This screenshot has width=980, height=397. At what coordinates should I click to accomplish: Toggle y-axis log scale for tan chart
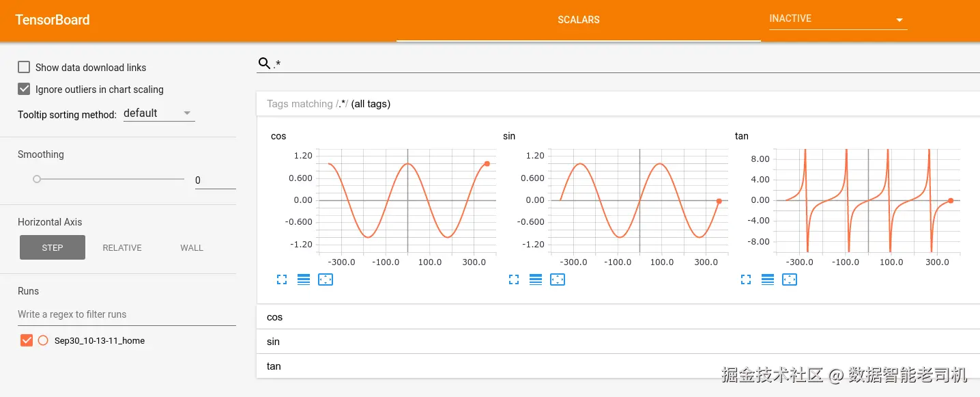(768, 279)
